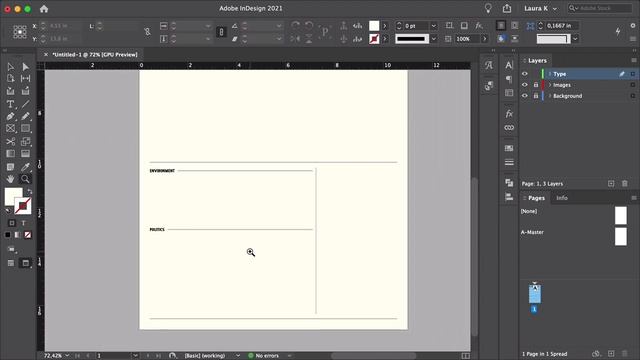Switch to the Info panel tab
The height and width of the screenshot is (360, 640).
(x=562, y=198)
